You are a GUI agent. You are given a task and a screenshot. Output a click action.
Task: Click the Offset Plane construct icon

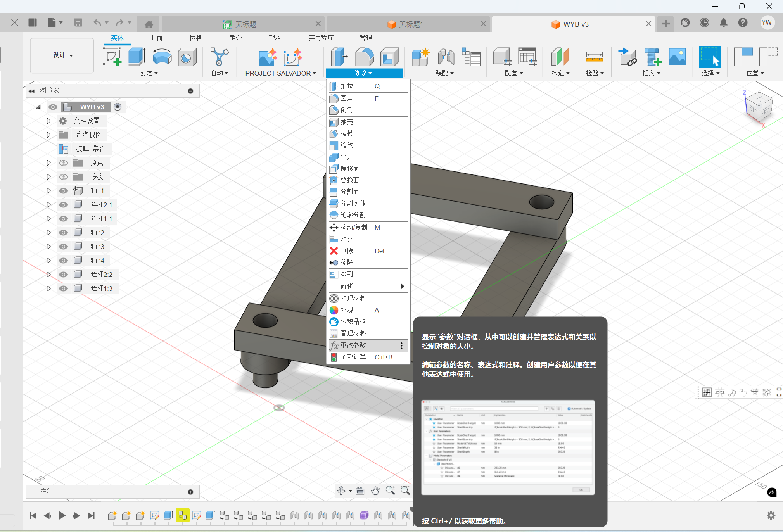(x=560, y=57)
